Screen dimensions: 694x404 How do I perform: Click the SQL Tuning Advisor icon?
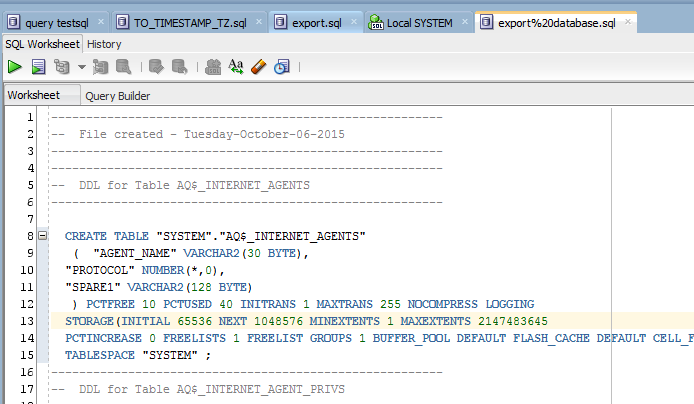click(124, 67)
